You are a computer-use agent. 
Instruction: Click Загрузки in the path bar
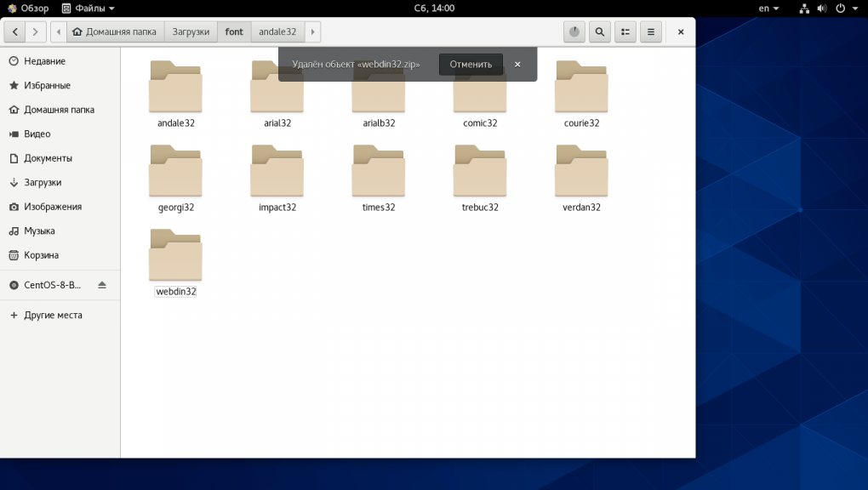point(191,32)
